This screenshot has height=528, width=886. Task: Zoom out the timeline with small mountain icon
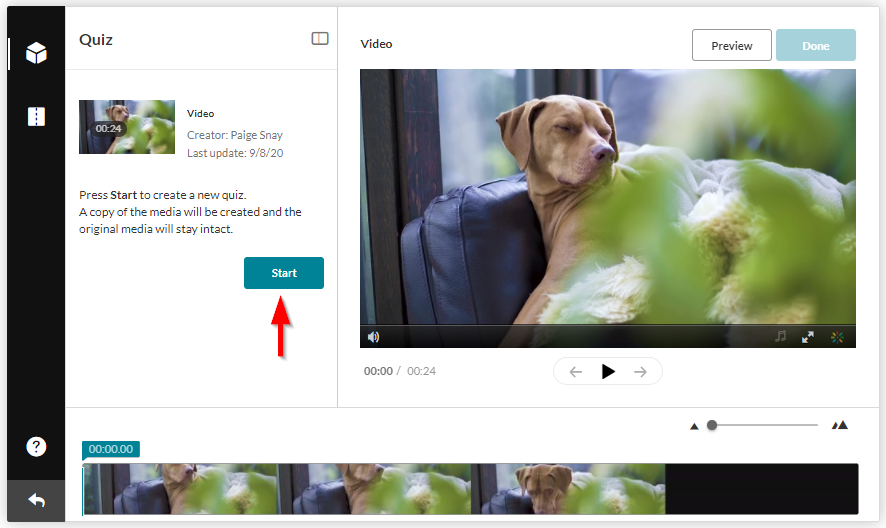pyautogui.click(x=694, y=426)
